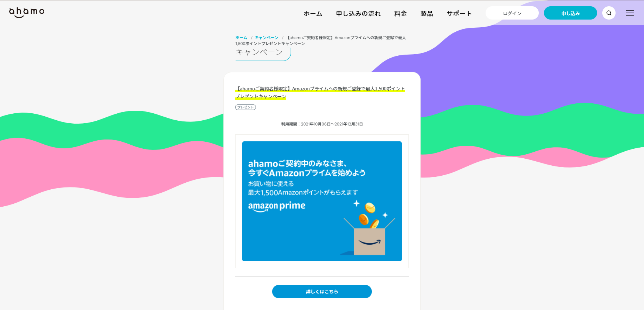Viewport: 644px width, 310px height.
Task: Follow the ホーム breadcrumb link
Action: (x=241, y=38)
